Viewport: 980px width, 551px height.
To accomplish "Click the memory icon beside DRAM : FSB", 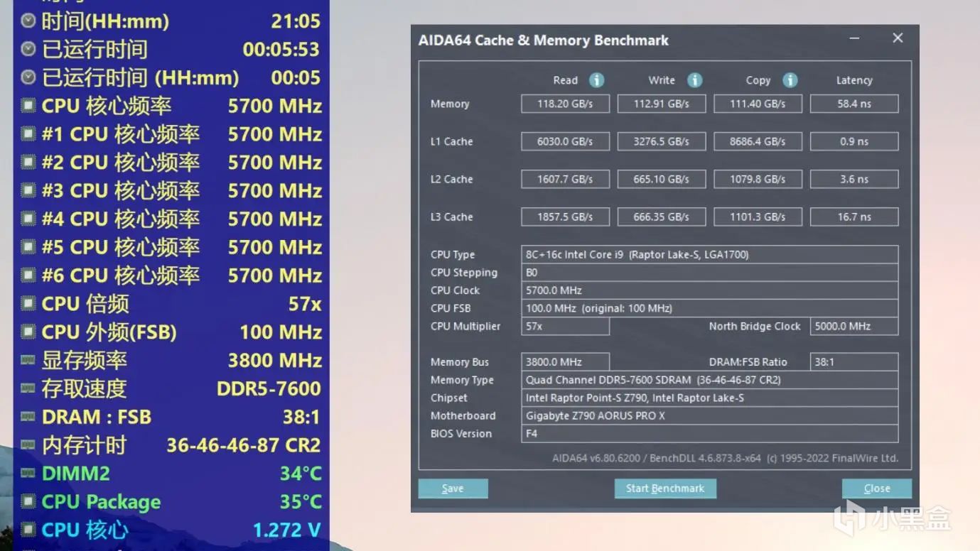I will click(28, 416).
